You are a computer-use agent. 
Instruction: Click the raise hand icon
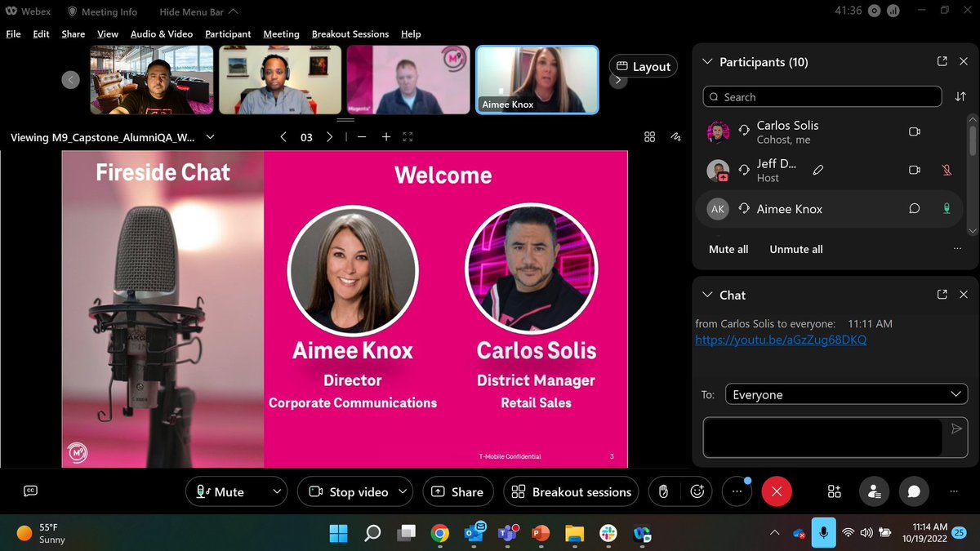[664, 491]
